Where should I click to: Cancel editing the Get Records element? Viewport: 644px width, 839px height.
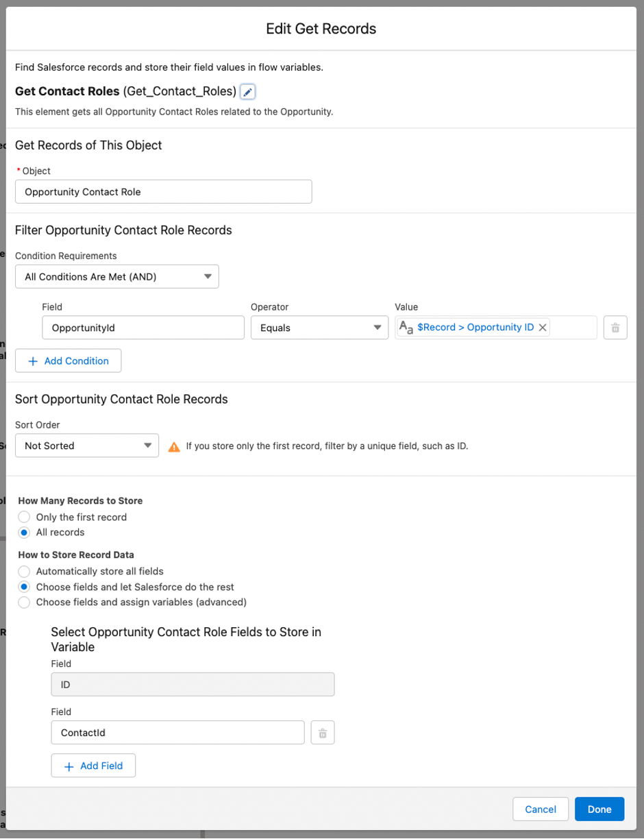click(x=541, y=809)
